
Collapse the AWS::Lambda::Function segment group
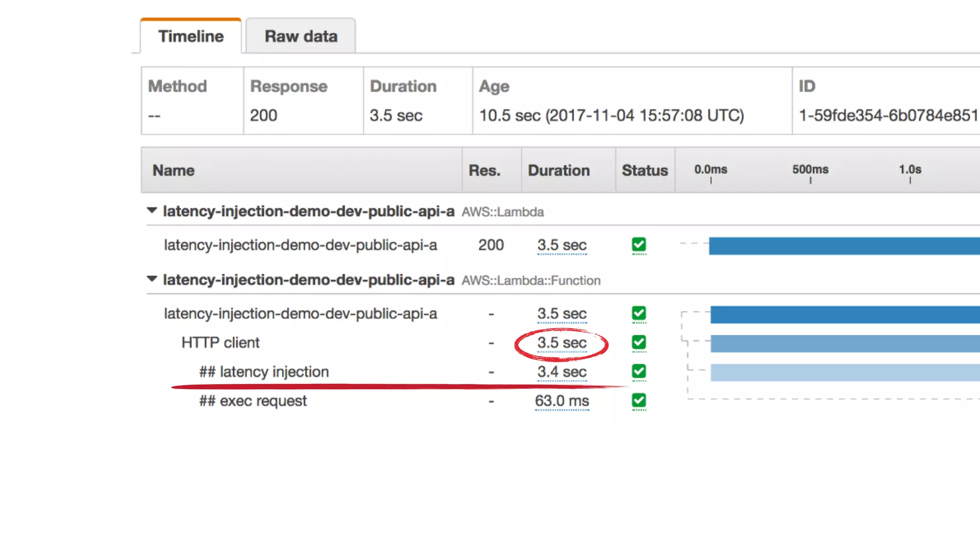152,279
